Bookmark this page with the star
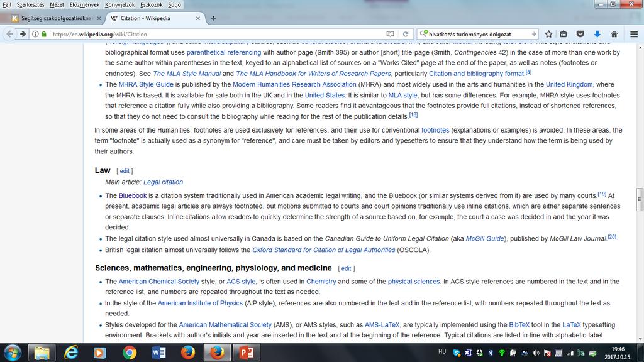 tap(548, 34)
